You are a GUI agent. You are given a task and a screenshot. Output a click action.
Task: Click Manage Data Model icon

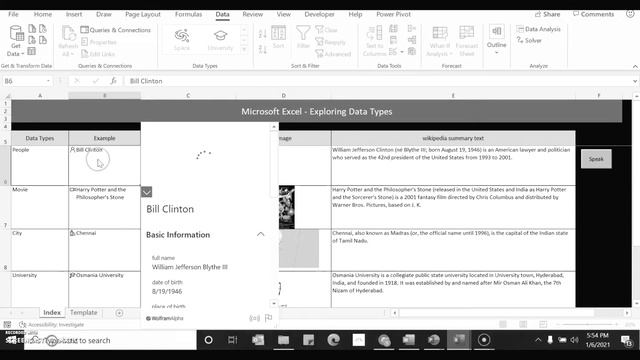[x=412, y=51]
